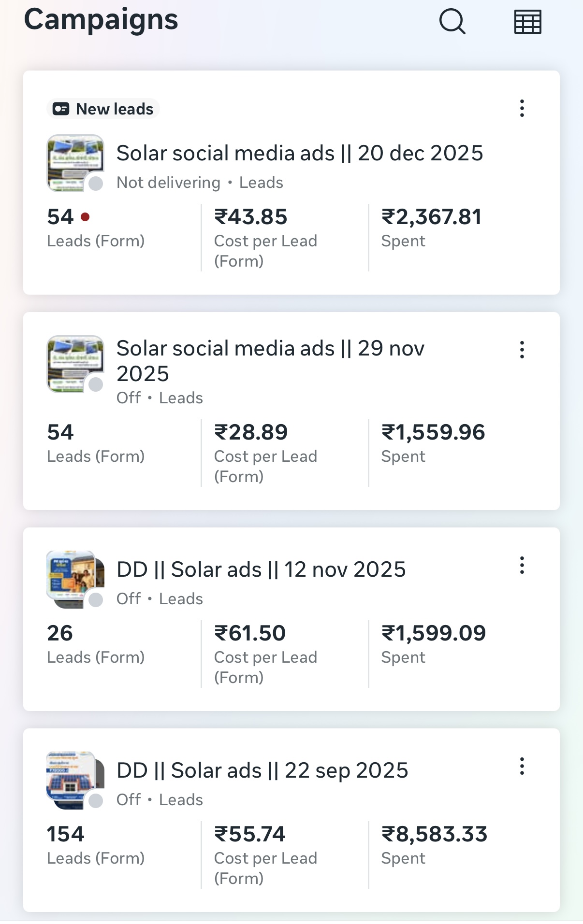
Task: Tap the 154 Leads (Form) metric
Action: click(x=96, y=844)
